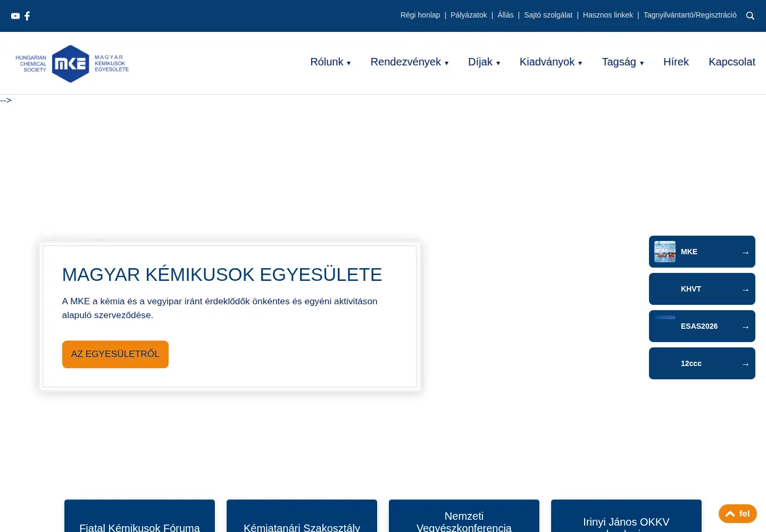Screen dimensions: 766x532
Task: Expand the Tagság dropdown menu
Action: click(623, 62)
